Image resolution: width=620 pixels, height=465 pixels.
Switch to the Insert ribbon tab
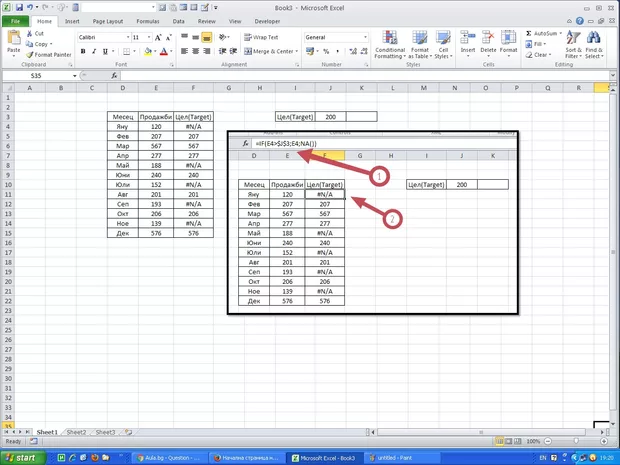(x=72, y=21)
